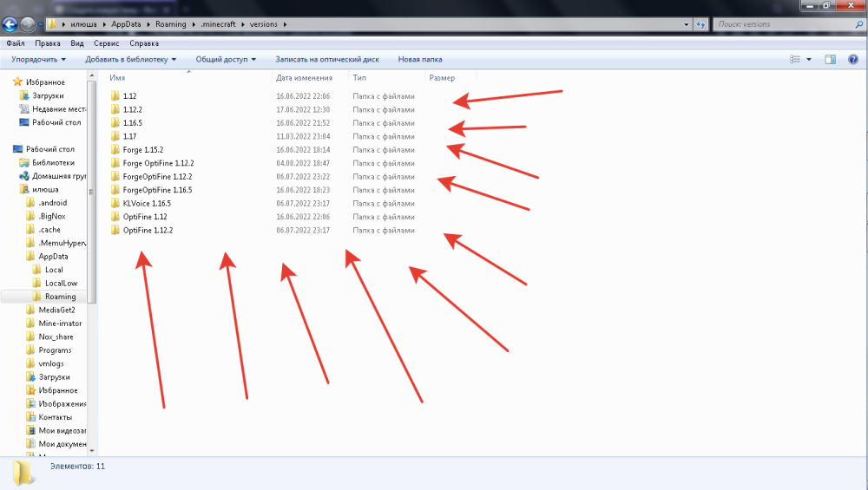Open the address bar history dropdown
The width and height of the screenshot is (868, 490).
point(687,24)
